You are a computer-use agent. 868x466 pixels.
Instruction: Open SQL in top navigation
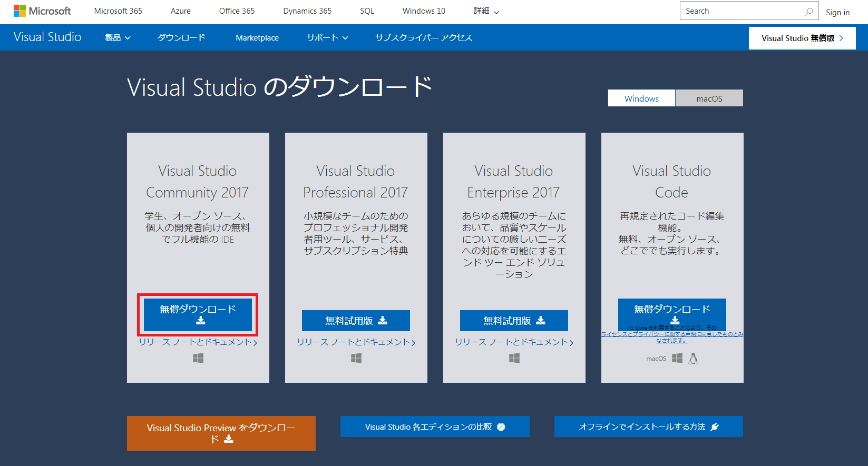367,11
